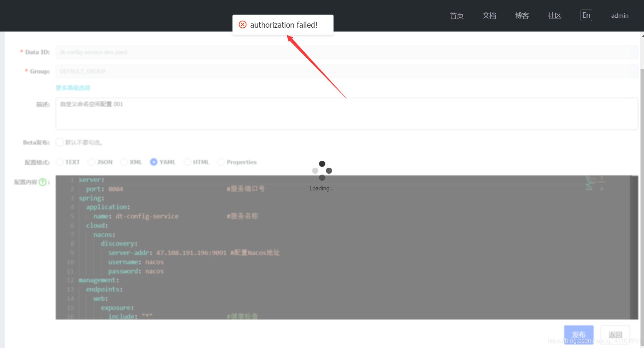Click the help question icon beside 配置内容

[43, 182]
